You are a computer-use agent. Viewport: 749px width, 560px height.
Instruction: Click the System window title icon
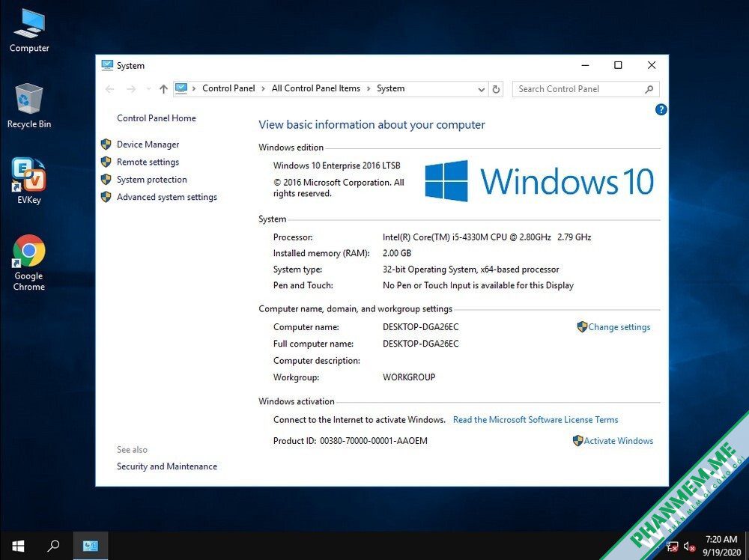click(107, 65)
